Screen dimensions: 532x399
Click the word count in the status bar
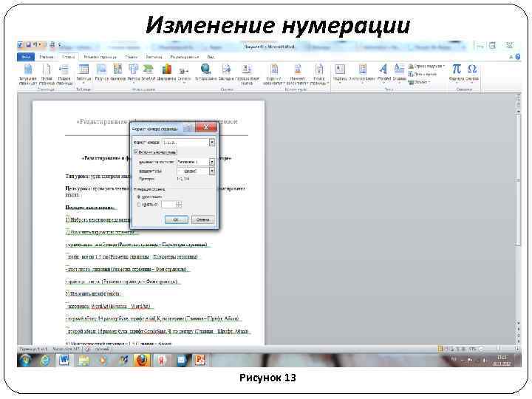(x=66, y=349)
